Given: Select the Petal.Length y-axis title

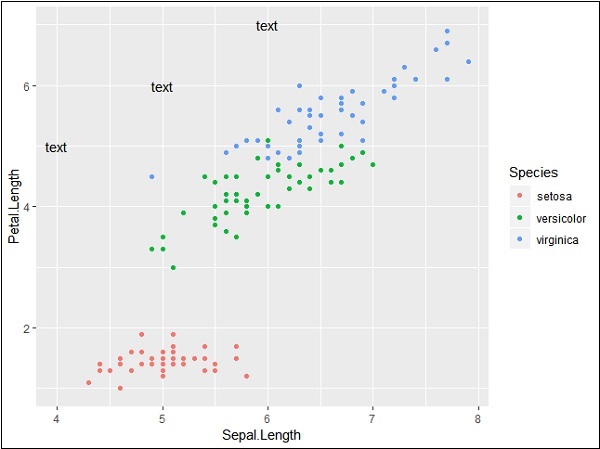Looking at the screenshot, I should [16, 209].
